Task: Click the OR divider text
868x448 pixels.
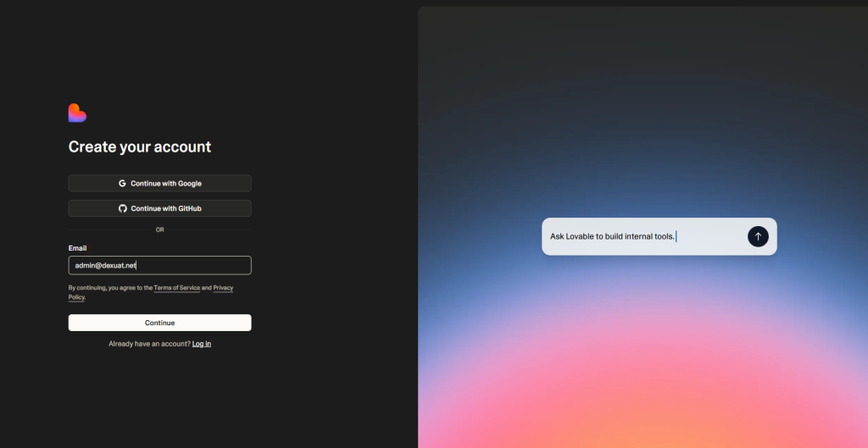Action: click(159, 230)
